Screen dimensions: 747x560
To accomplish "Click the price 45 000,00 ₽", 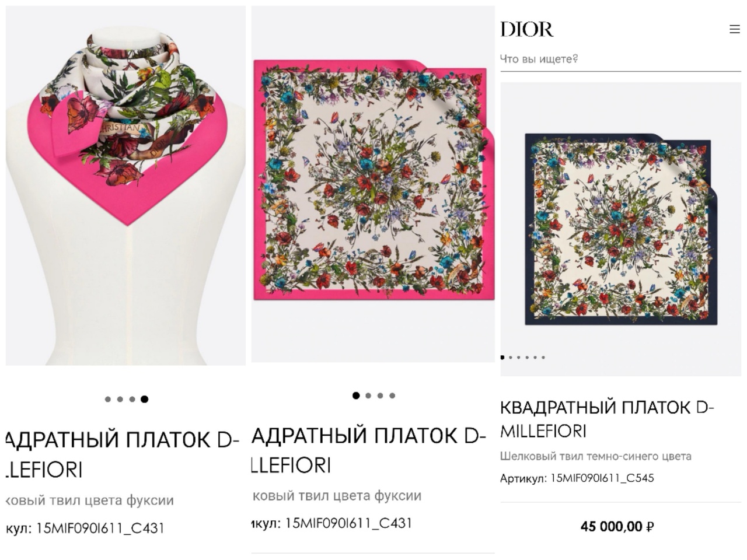I will point(617,527).
